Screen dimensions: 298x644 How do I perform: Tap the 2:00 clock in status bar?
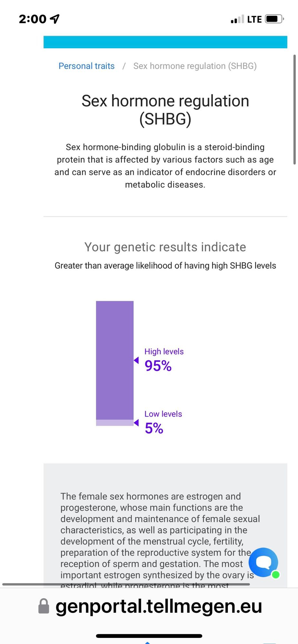[33, 19]
